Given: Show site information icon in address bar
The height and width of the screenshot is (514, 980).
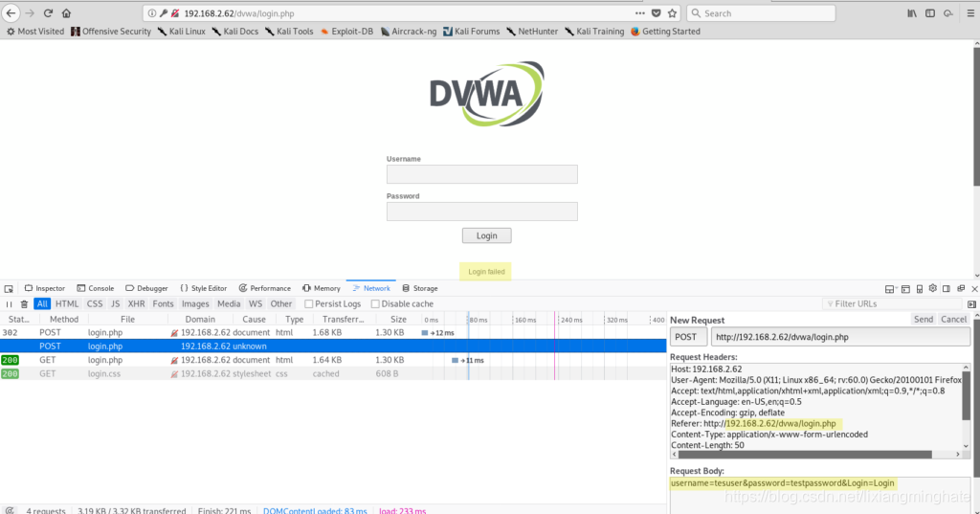Looking at the screenshot, I should click(152, 13).
